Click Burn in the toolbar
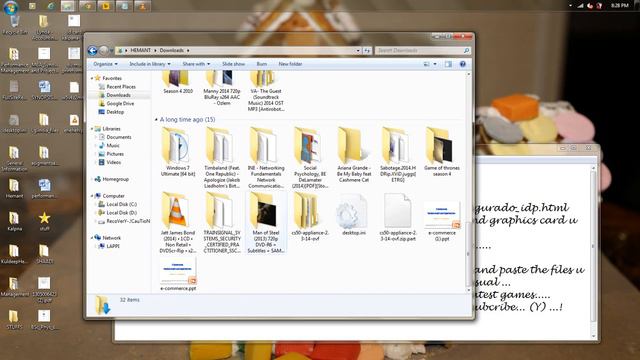 pos(262,64)
